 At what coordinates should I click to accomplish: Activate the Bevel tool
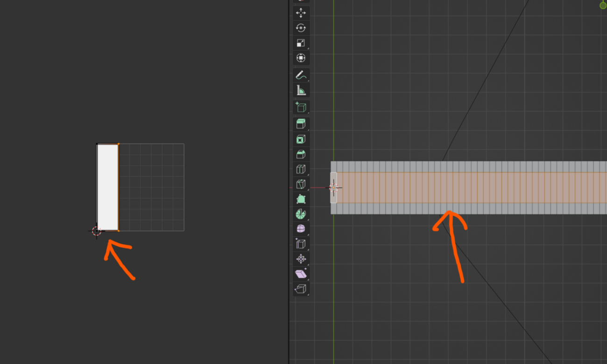(301, 154)
